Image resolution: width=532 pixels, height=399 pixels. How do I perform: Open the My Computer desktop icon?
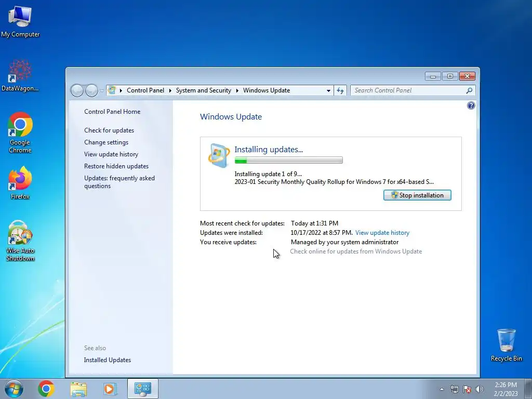(x=20, y=21)
